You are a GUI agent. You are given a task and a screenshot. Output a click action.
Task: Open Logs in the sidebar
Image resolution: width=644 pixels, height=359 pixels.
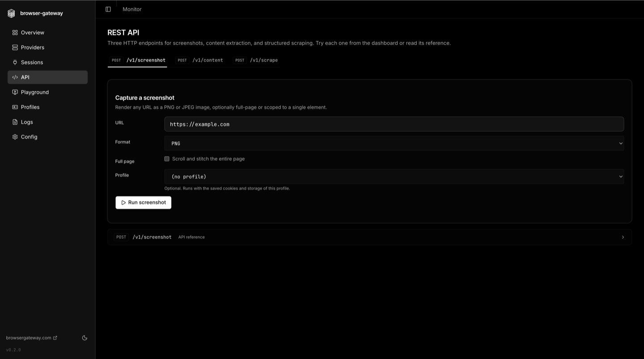[47, 122]
